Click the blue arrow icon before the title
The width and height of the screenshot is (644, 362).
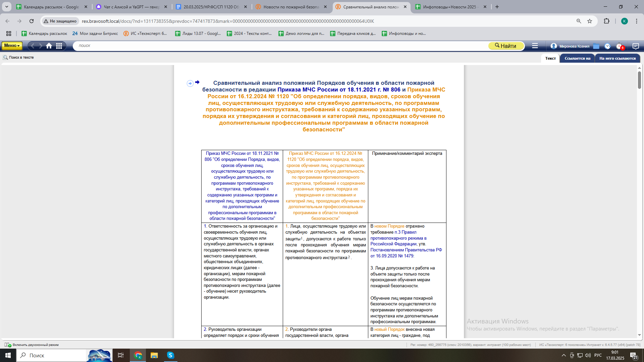click(197, 82)
